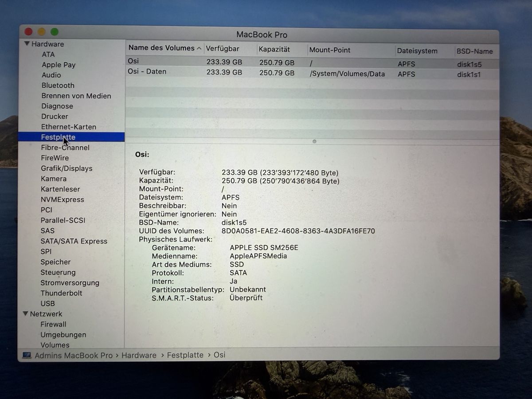Select FireWire in the sidebar
Viewport: 532px width, 399px height.
pyautogui.click(x=55, y=158)
